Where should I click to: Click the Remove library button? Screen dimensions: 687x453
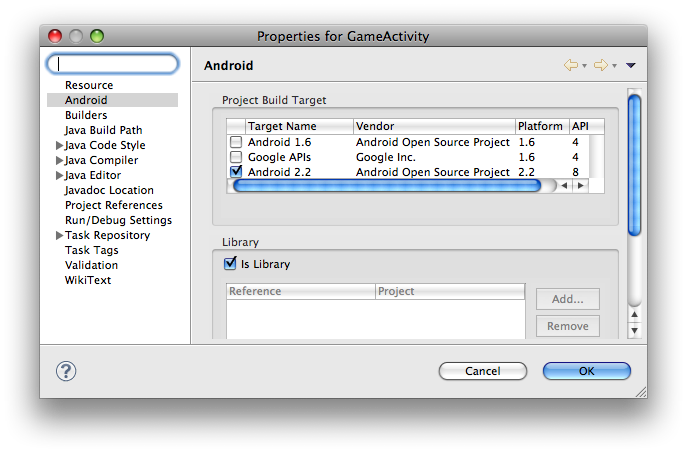pyautogui.click(x=568, y=326)
